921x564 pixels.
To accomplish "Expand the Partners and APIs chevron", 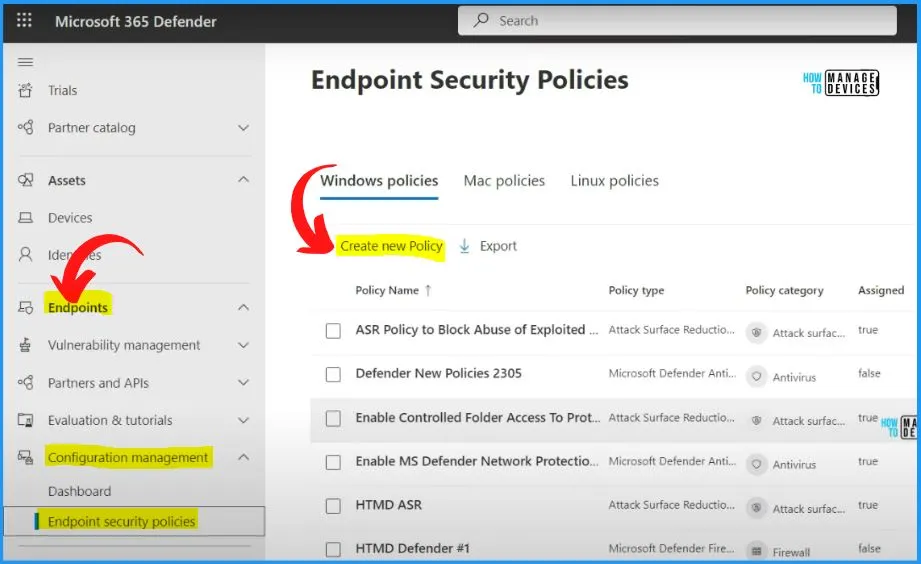I will [243, 382].
